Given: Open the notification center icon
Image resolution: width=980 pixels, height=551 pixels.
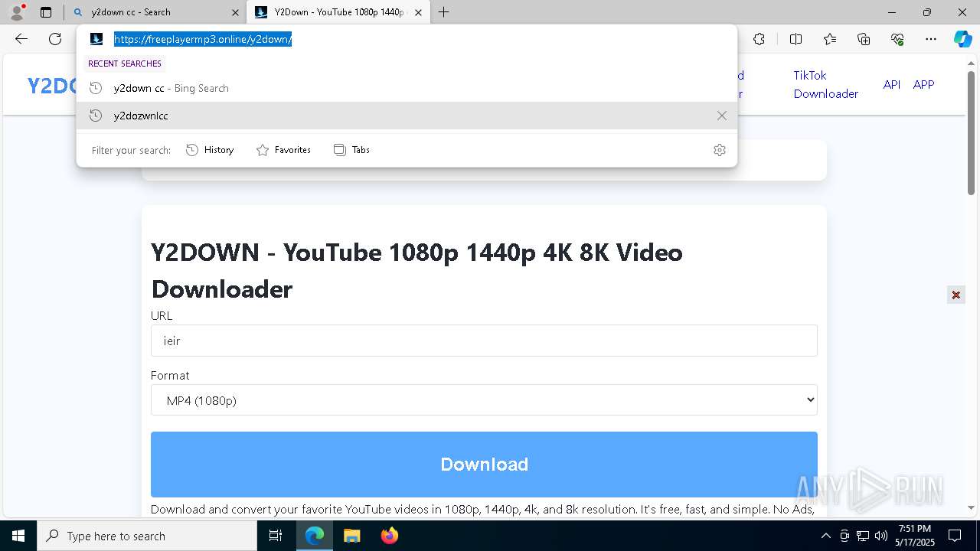Looking at the screenshot, I should click(955, 536).
